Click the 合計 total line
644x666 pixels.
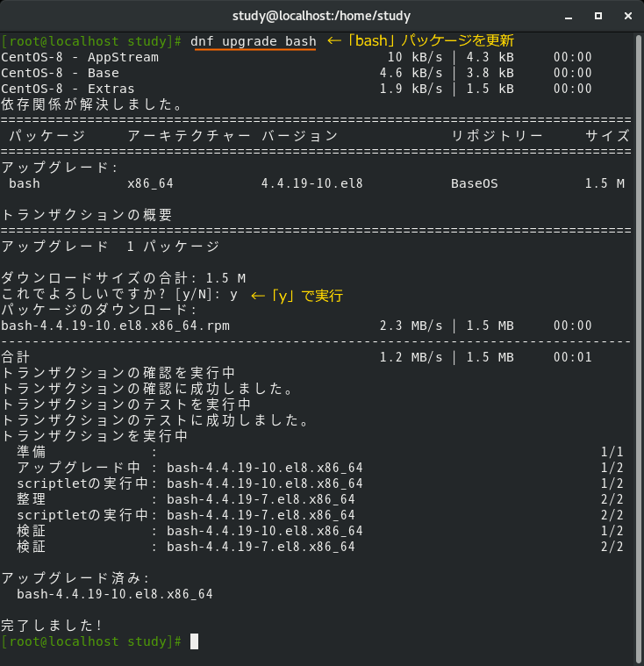pyautogui.click(x=297, y=357)
